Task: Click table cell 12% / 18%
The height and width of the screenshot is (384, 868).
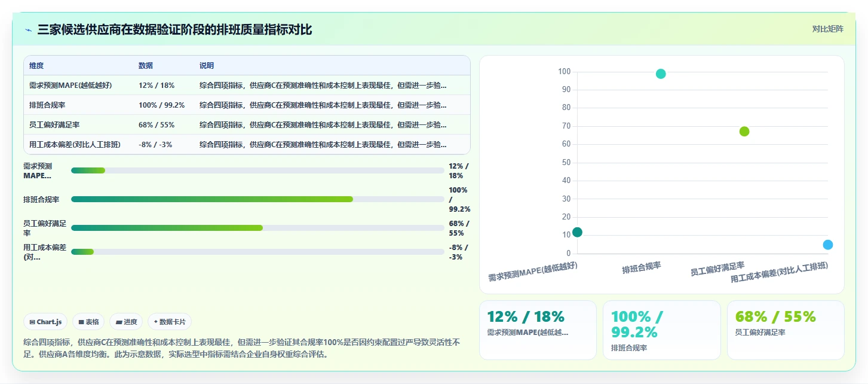Action: [x=157, y=85]
